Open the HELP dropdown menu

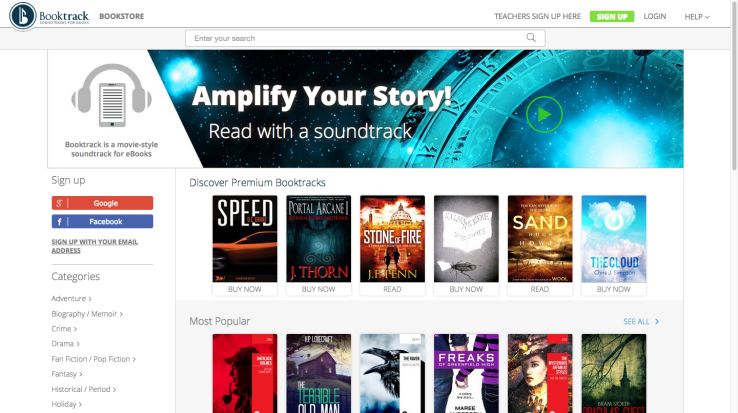click(x=697, y=16)
